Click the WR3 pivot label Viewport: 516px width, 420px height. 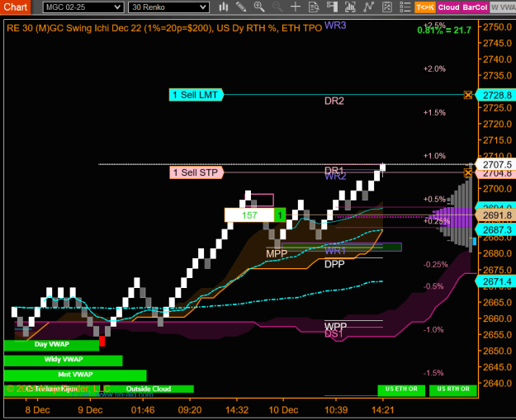pyautogui.click(x=335, y=26)
